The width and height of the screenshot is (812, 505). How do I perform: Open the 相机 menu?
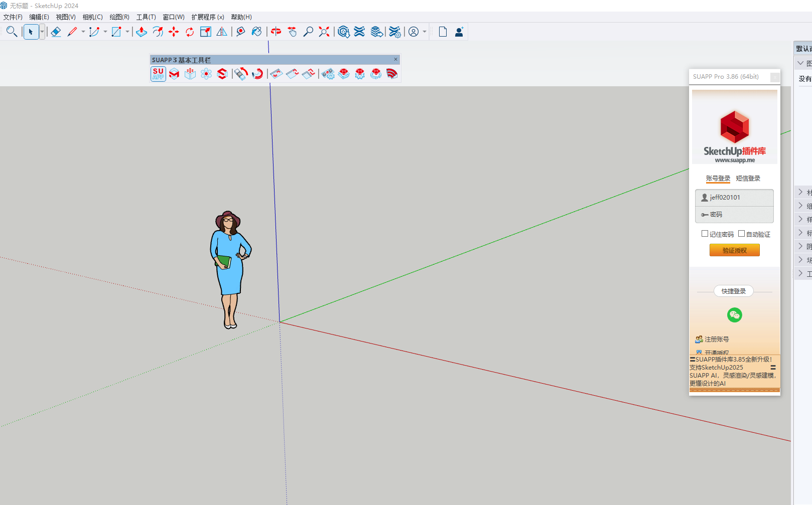click(92, 17)
